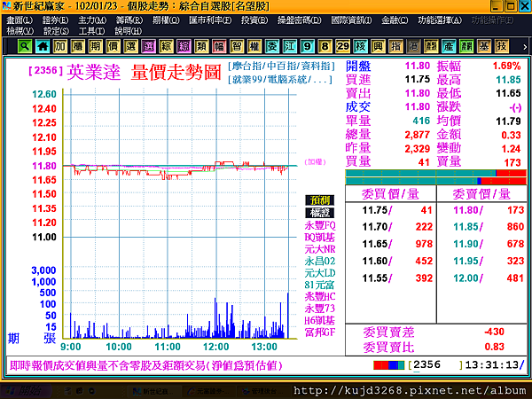Select the bid row 11.75/ 41
The width and height of the screenshot is (532, 399).
coord(390,210)
